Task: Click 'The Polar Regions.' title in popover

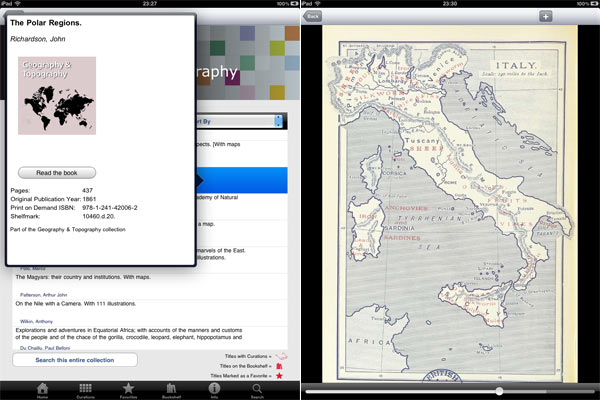Action: (46, 23)
